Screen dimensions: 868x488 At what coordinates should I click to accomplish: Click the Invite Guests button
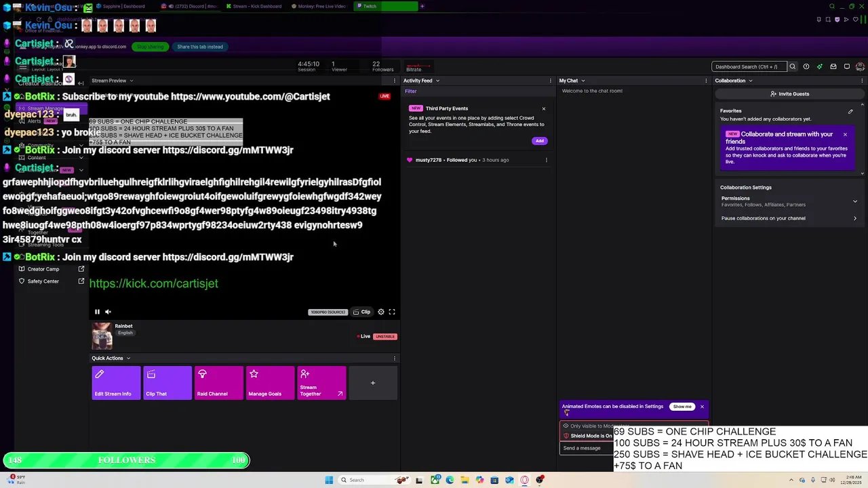coord(789,94)
